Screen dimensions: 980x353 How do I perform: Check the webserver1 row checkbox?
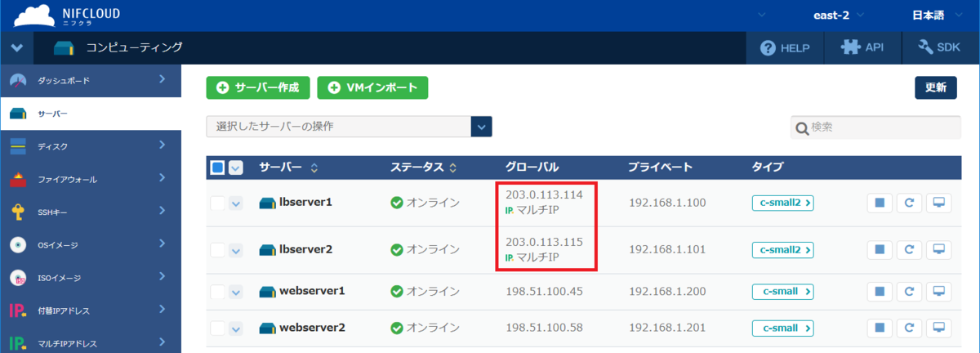coord(217,292)
